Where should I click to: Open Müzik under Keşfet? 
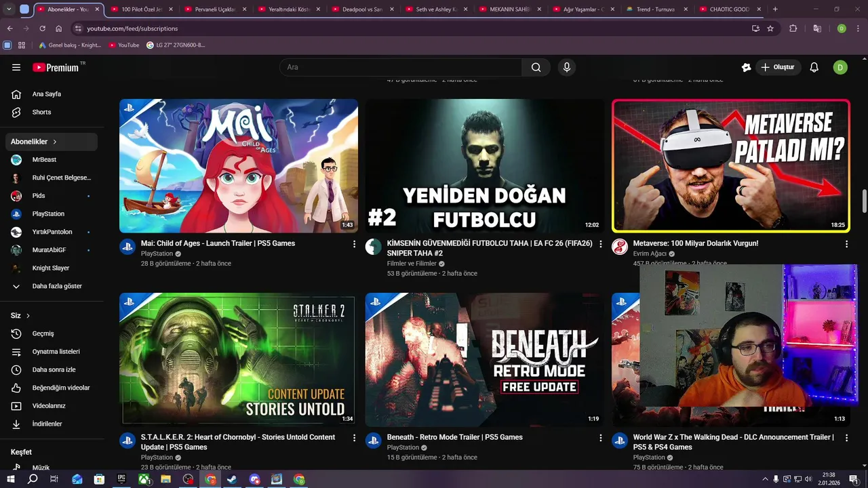click(53, 468)
